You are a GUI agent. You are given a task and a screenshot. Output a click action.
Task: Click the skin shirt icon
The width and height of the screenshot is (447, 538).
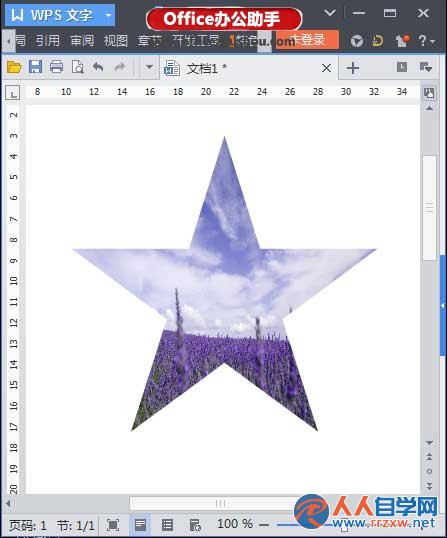[402, 41]
